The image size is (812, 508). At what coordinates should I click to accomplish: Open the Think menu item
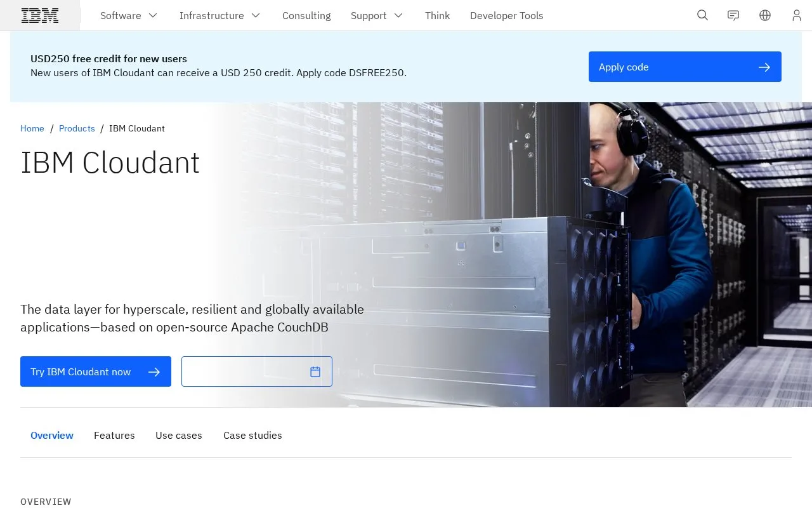click(x=437, y=15)
